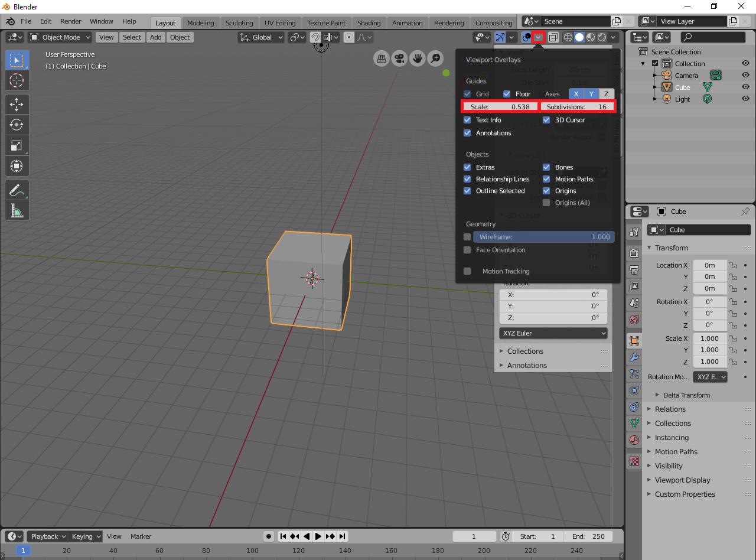Open the Output properties tab
The width and height of the screenshot is (756, 560).
[634, 270]
